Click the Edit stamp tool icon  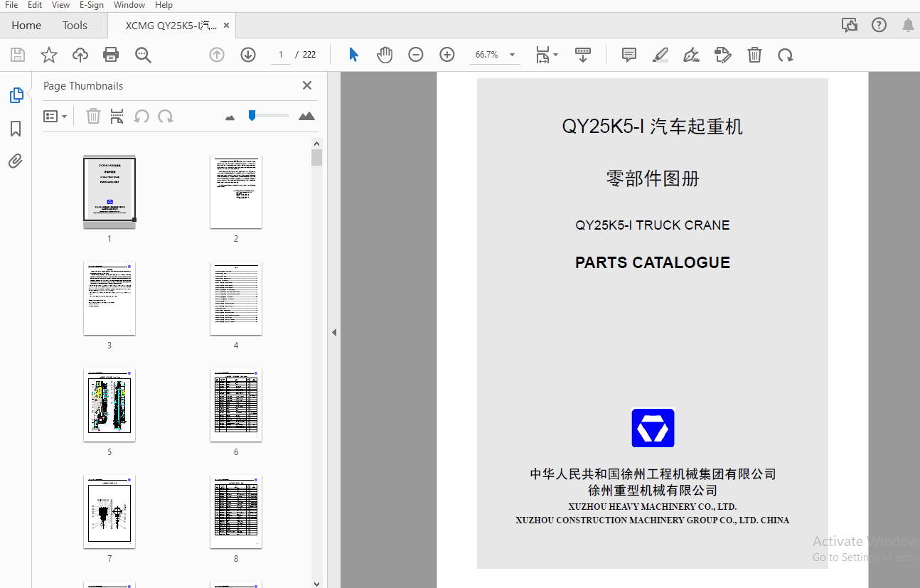pyautogui.click(x=723, y=55)
